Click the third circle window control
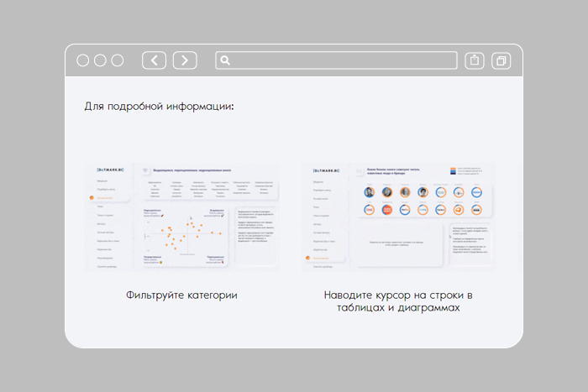This screenshot has width=588, height=392. (x=118, y=60)
